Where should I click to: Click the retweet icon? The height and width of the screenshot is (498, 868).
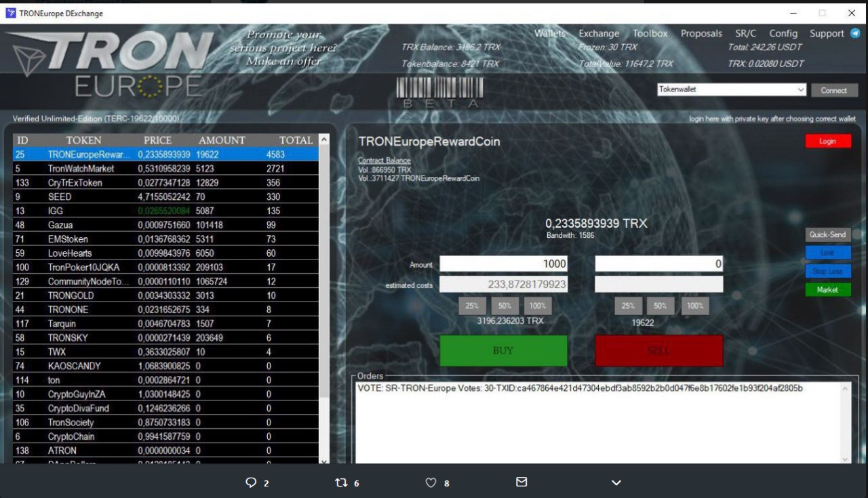click(342, 482)
